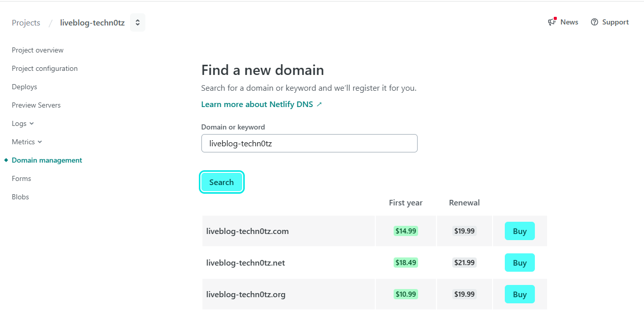Click the Projects breadcrumb link
Image resolution: width=644 pixels, height=313 pixels.
(x=26, y=22)
